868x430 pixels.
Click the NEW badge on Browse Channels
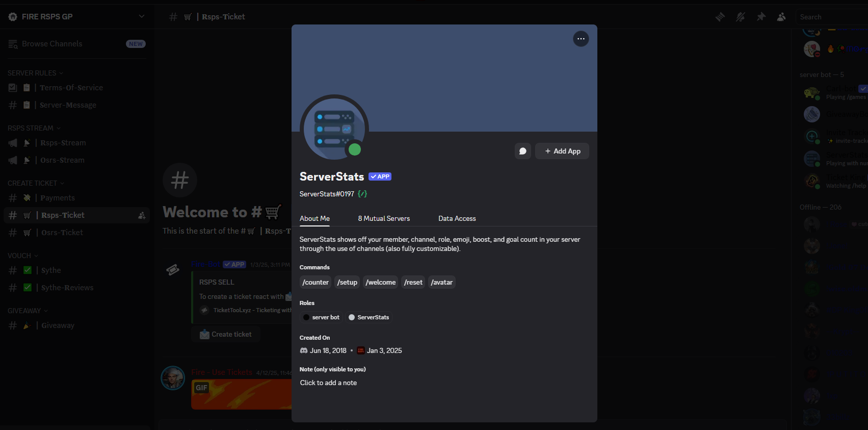(136, 44)
